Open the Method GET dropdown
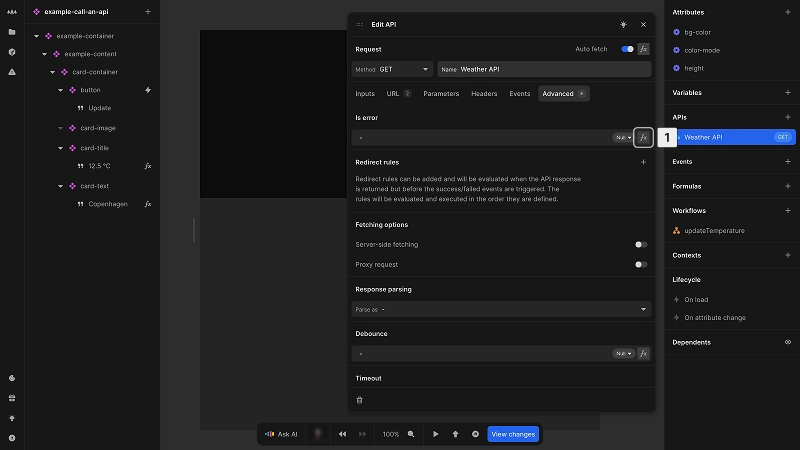800x450 pixels. [x=392, y=69]
